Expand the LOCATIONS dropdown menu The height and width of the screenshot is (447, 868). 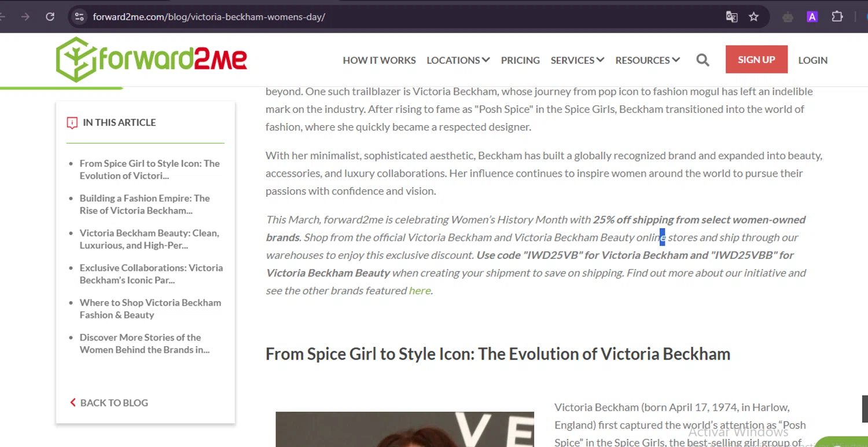click(x=458, y=60)
